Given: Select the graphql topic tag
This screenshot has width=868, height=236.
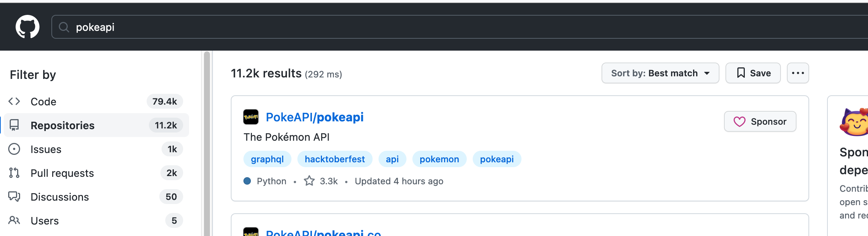Looking at the screenshot, I should coord(267,159).
